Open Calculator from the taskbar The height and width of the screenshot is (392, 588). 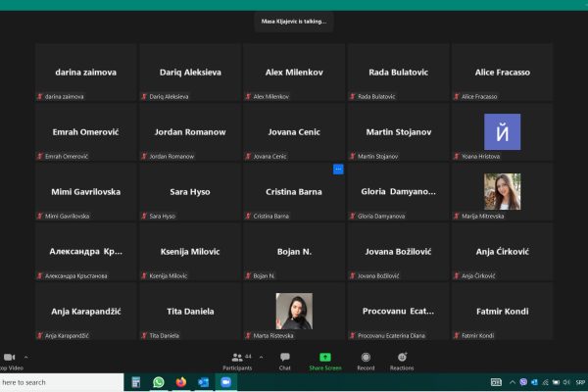point(136,382)
